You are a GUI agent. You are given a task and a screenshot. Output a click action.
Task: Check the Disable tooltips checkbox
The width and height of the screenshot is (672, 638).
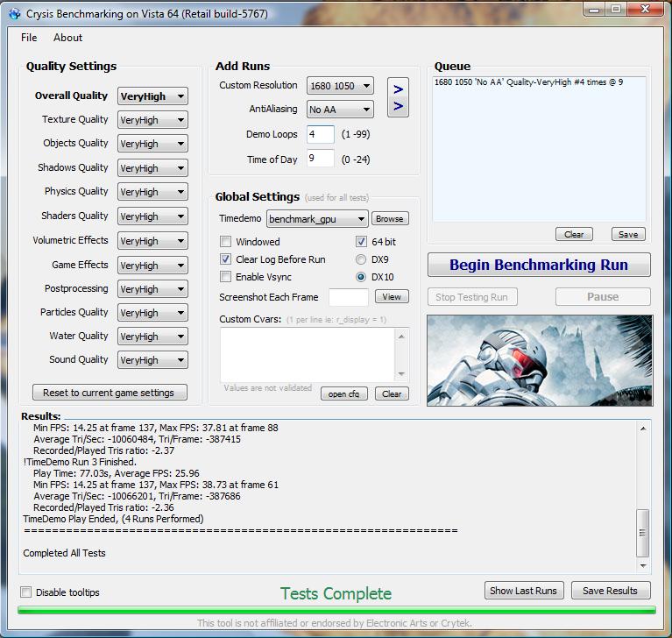point(26,592)
